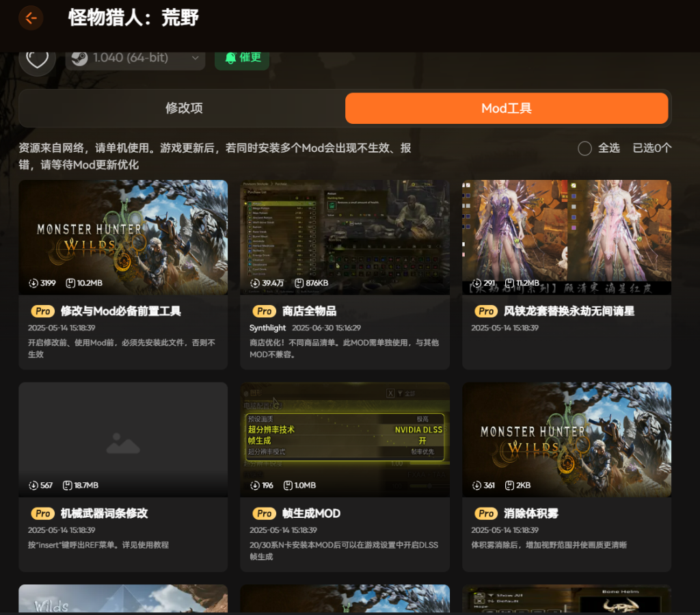Viewport: 700px width, 615px height.
Task: Click Pro badge on 商店全物品 mod
Action: click(x=265, y=311)
